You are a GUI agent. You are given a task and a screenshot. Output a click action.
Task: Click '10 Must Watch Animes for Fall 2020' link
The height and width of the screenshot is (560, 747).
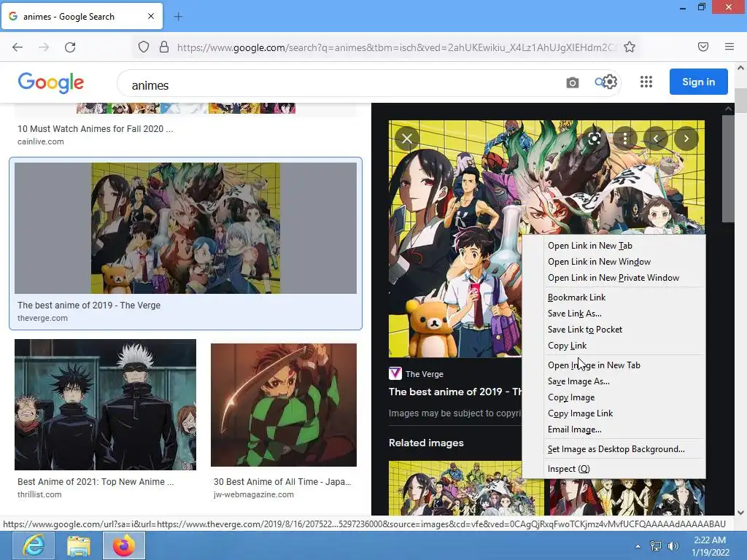coord(96,129)
